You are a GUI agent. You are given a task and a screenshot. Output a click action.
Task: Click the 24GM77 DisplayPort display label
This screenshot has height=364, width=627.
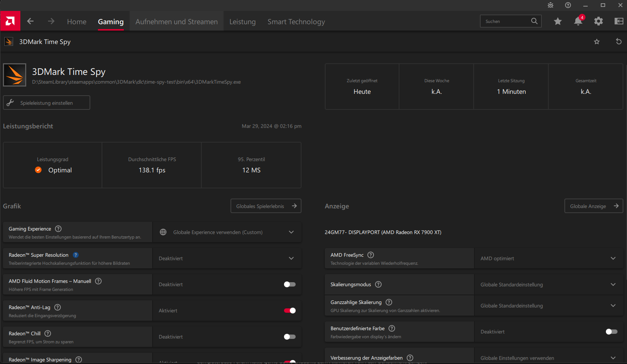[x=383, y=232]
